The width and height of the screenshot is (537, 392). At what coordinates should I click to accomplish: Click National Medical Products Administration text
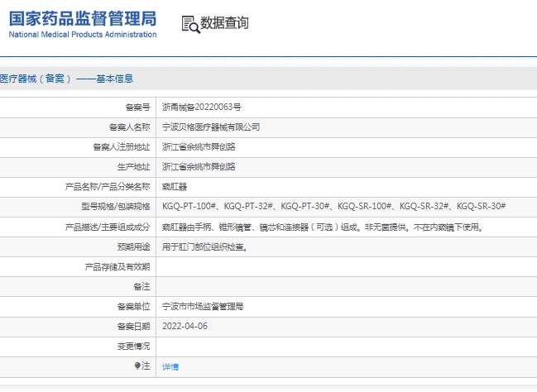click(x=83, y=35)
